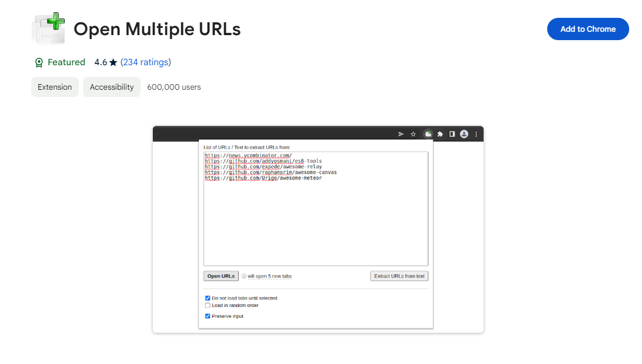The image size is (642, 364).
Task: Click the Open Multiple URLs toolbar extension icon
Action: click(x=428, y=134)
